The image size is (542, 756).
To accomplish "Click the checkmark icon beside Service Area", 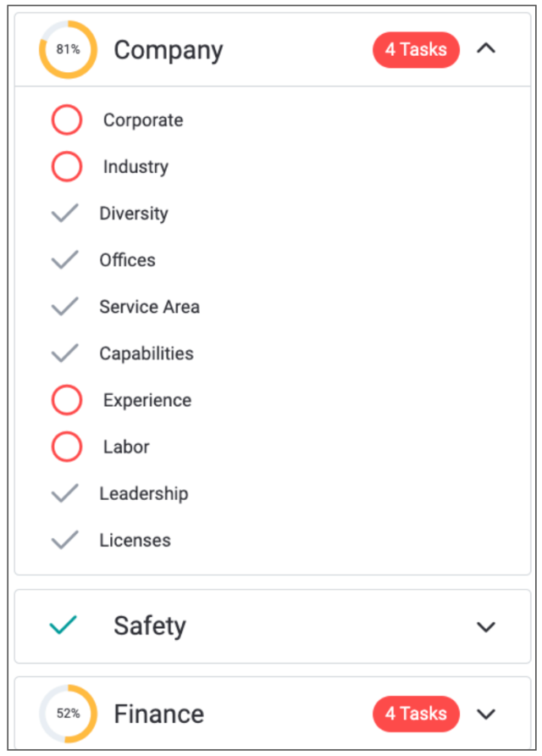I will point(65,307).
